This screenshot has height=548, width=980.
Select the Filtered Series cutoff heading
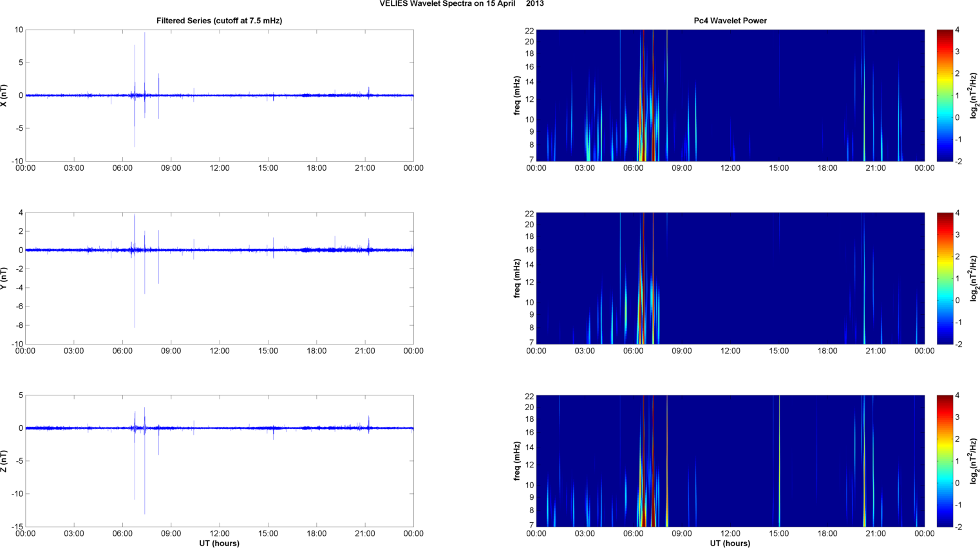(x=219, y=21)
